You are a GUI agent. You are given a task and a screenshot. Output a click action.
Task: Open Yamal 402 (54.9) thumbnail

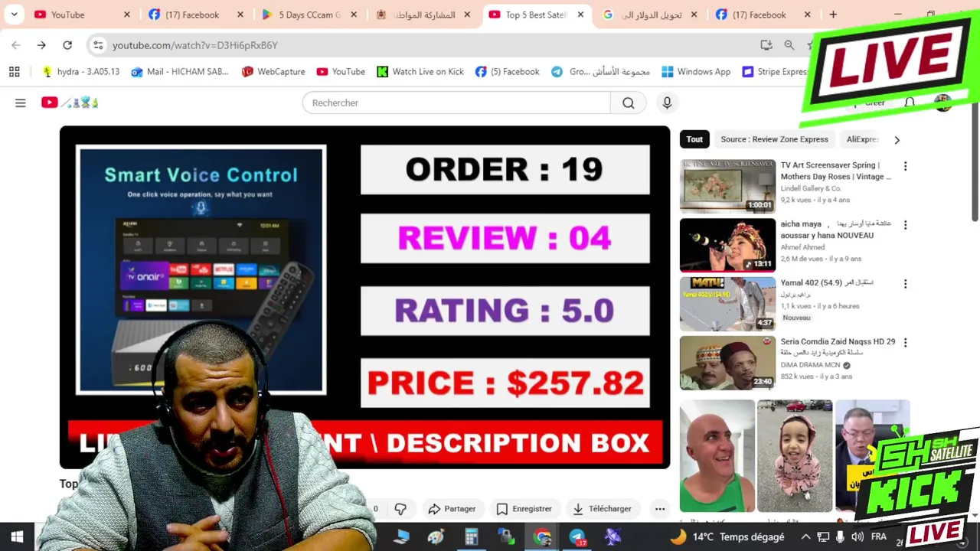pyautogui.click(x=727, y=304)
